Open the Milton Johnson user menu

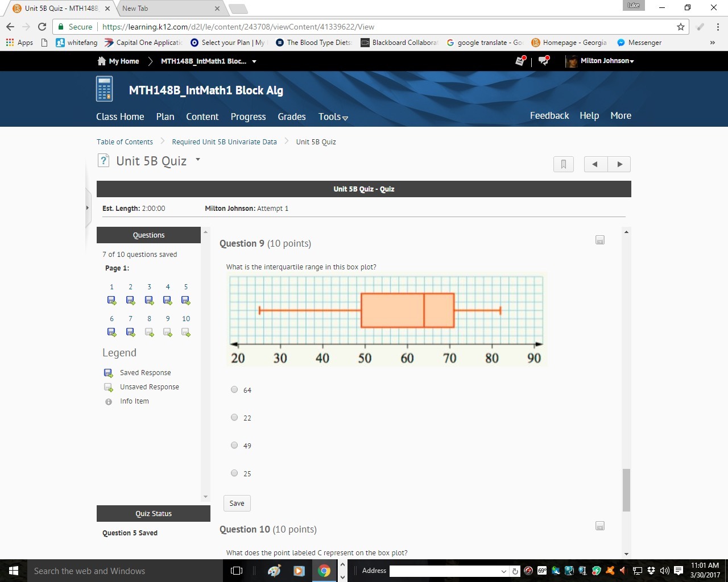(x=607, y=61)
